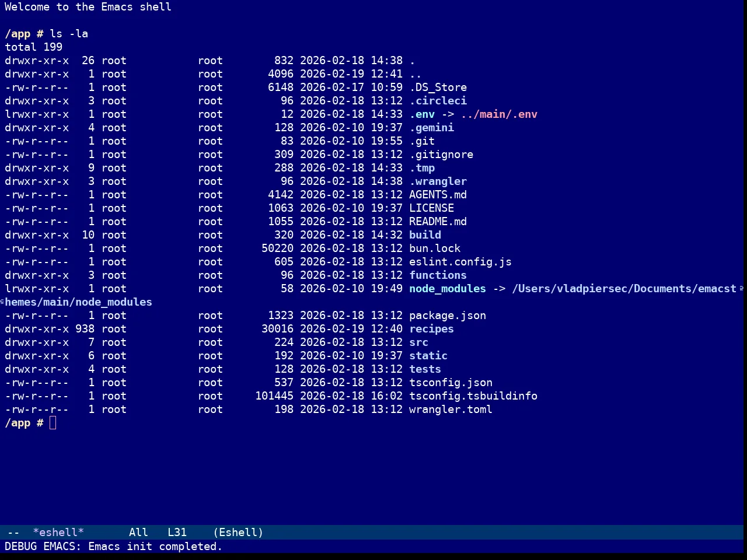Click the .gemini directory name

(431, 128)
